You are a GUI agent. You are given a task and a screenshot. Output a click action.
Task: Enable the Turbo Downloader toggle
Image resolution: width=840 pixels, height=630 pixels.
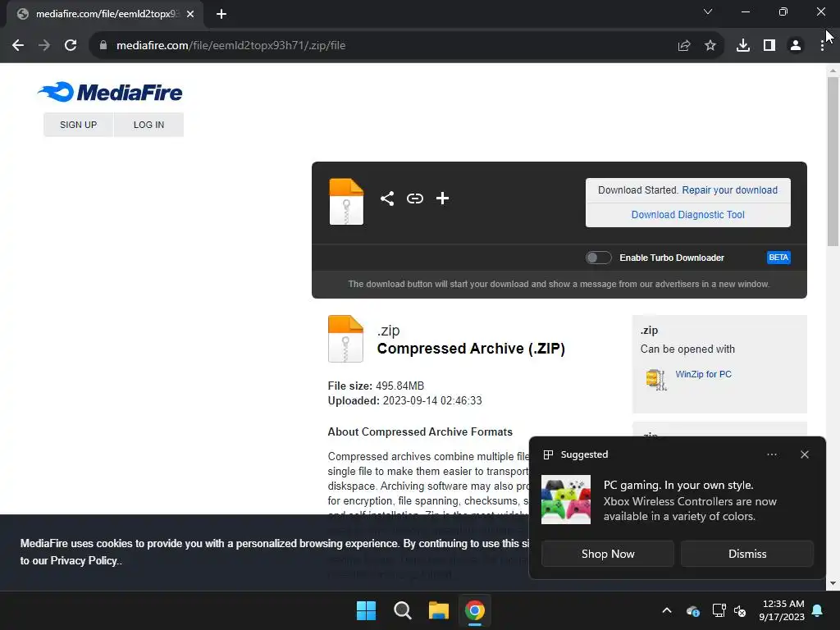[x=598, y=258]
